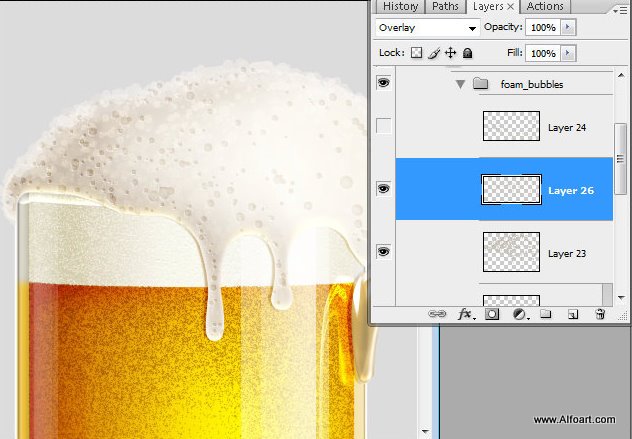Screen dimensions: 632x439
Task: Select Layer 24 thumbnail
Action: point(511,126)
